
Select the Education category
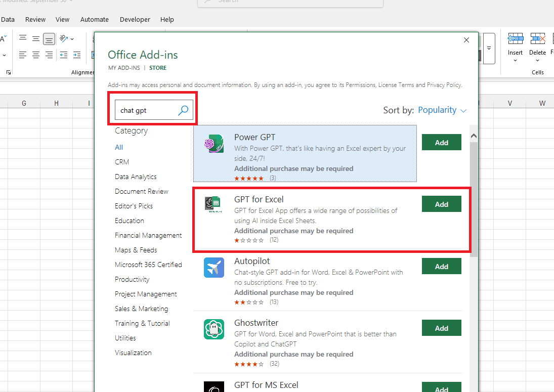coord(130,221)
